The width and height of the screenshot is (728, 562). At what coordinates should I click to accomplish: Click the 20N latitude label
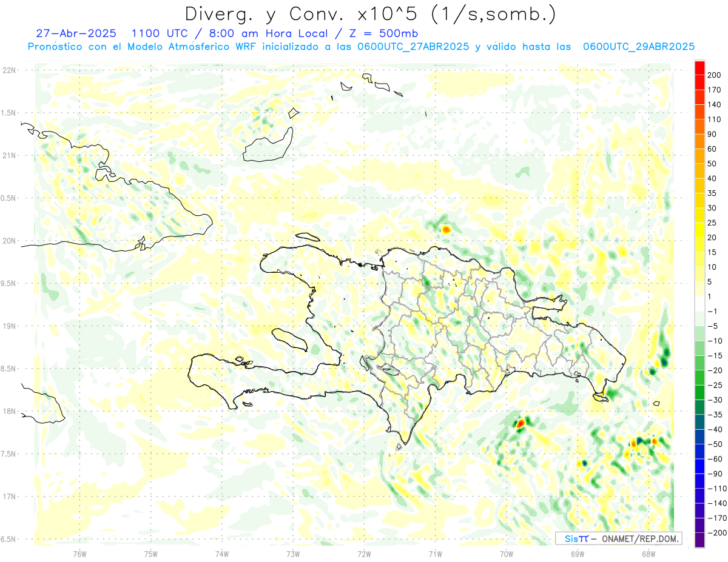click(8, 241)
